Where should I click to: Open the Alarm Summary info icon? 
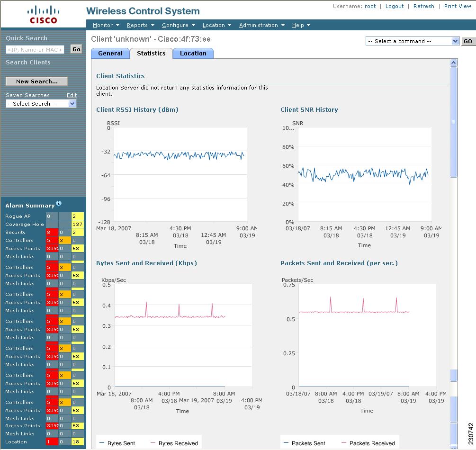tap(59, 203)
